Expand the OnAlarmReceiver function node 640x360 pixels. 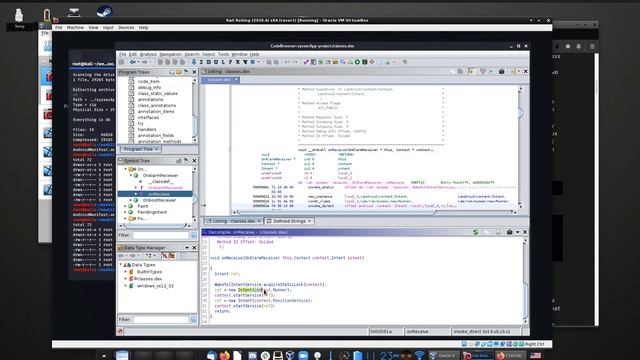(136, 188)
